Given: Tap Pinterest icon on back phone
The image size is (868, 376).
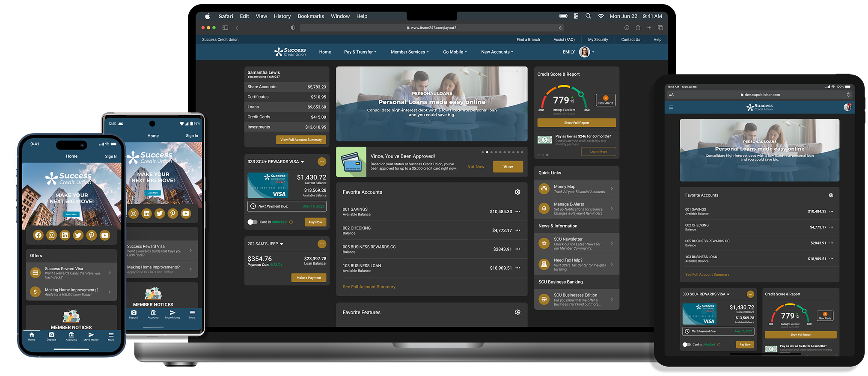Looking at the screenshot, I should [x=173, y=213].
